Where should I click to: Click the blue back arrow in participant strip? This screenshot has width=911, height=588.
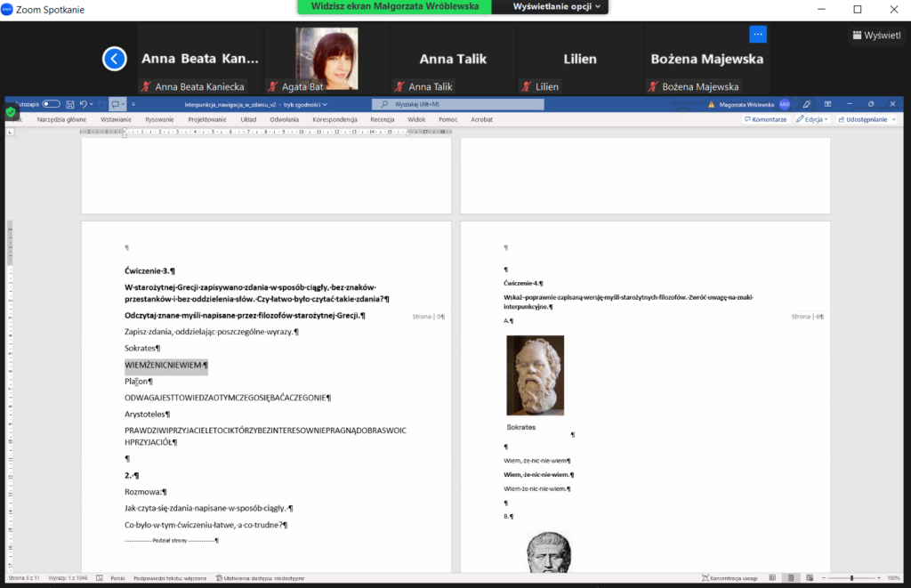(115, 59)
